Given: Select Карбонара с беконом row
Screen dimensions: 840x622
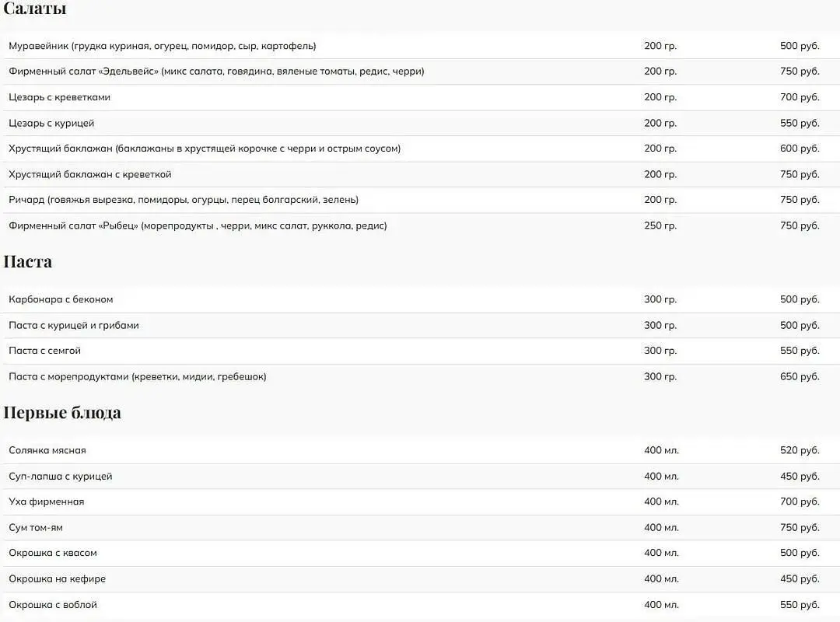Looking at the screenshot, I should [422, 299].
